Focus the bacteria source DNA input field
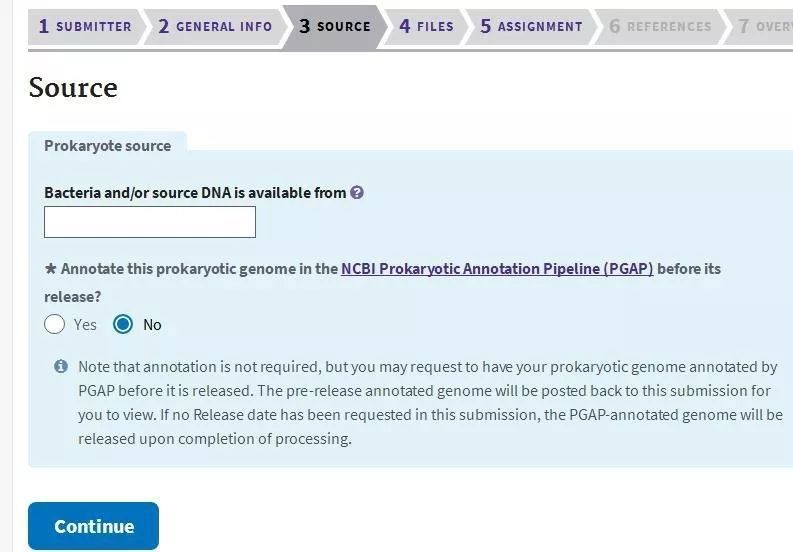 pyautogui.click(x=150, y=222)
